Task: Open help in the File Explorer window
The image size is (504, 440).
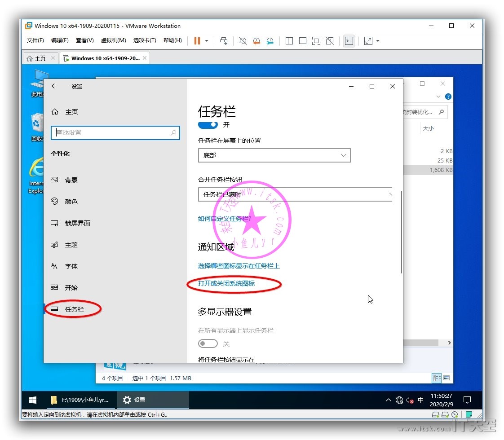Action: (448, 97)
